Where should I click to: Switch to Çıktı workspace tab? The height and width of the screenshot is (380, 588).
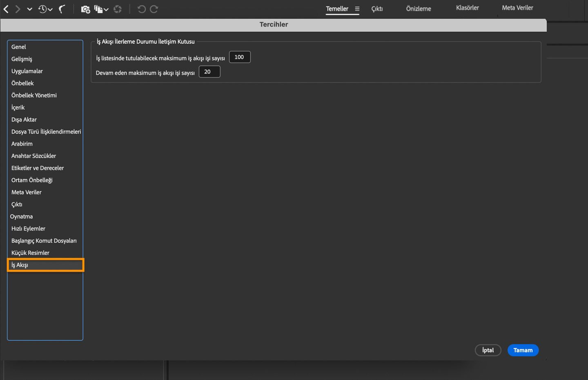(x=377, y=9)
